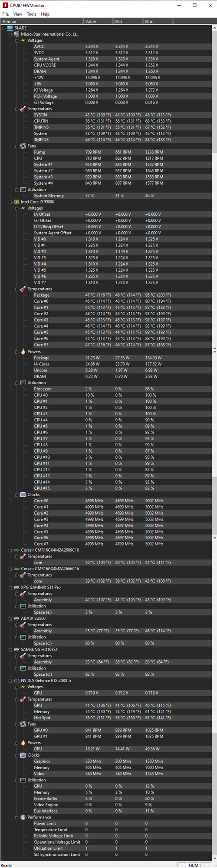Viewport: 217px width, 868px height.
Task: Collapse Micro-Star International node via minus box
Action: point(10,34)
